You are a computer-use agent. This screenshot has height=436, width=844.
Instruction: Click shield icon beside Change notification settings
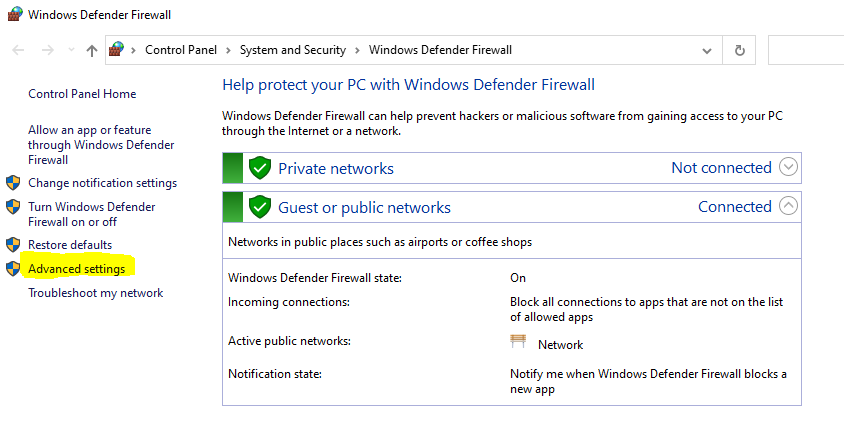pos(13,183)
